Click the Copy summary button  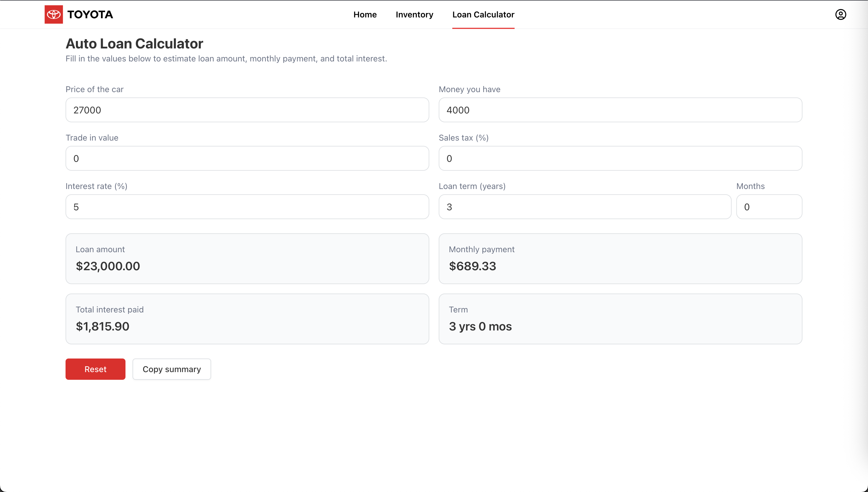[172, 369]
